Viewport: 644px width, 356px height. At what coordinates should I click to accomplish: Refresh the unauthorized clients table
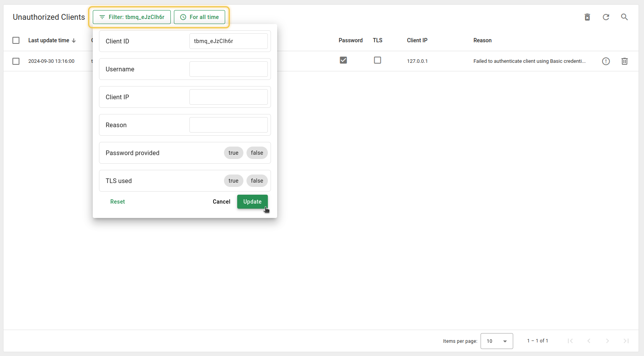click(606, 17)
